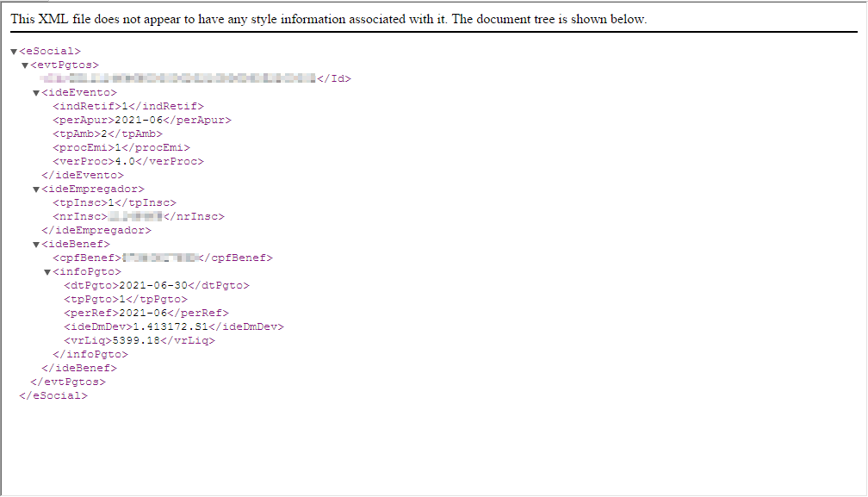Click the indRetif element line
Viewport: 868px width, 497px height.
pyautogui.click(x=128, y=106)
